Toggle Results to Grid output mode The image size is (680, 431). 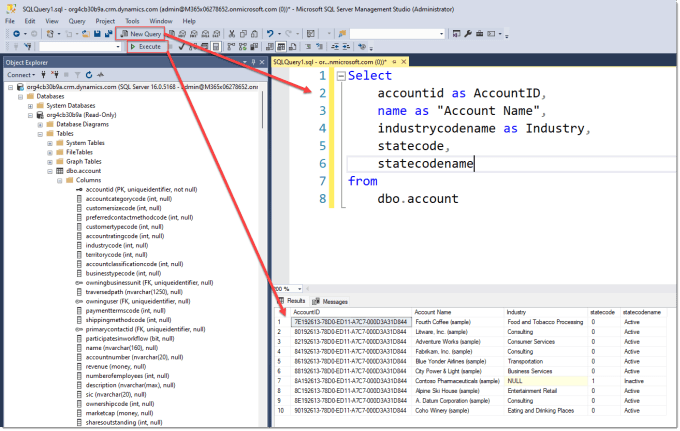(281, 46)
